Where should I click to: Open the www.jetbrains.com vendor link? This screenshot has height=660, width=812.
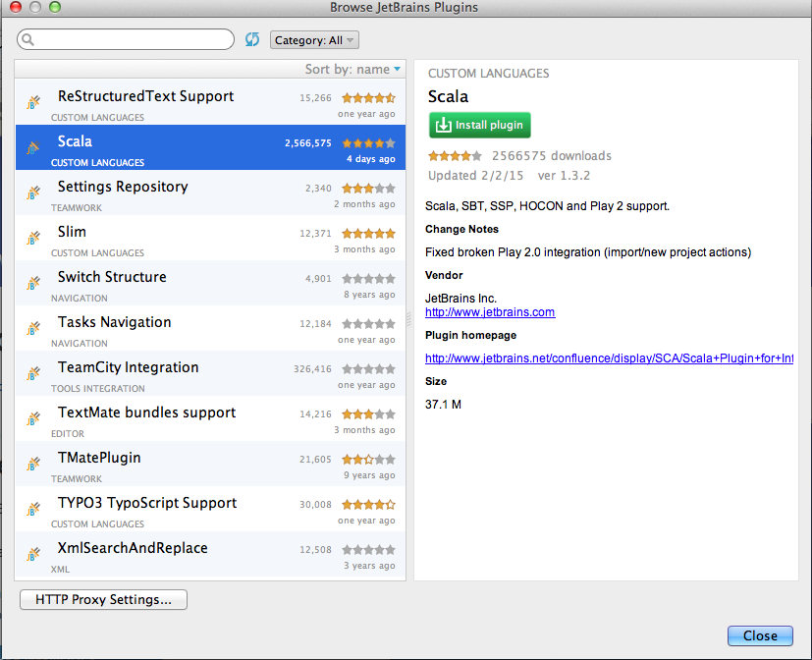pos(490,312)
